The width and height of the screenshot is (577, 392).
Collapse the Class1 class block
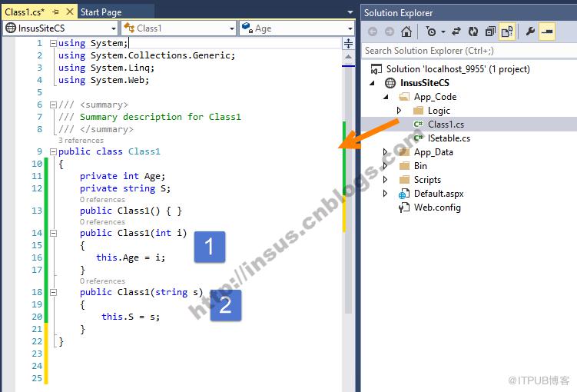[x=53, y=151]
